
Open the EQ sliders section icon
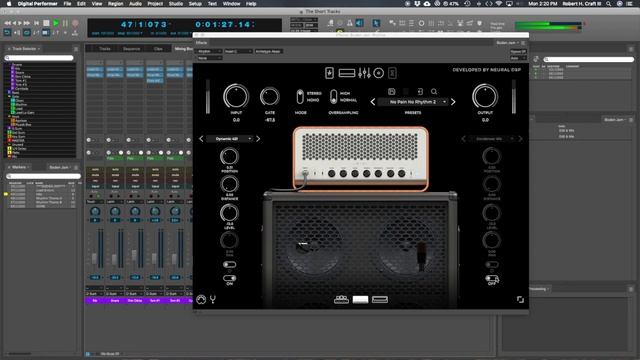(x=364, y=73)
